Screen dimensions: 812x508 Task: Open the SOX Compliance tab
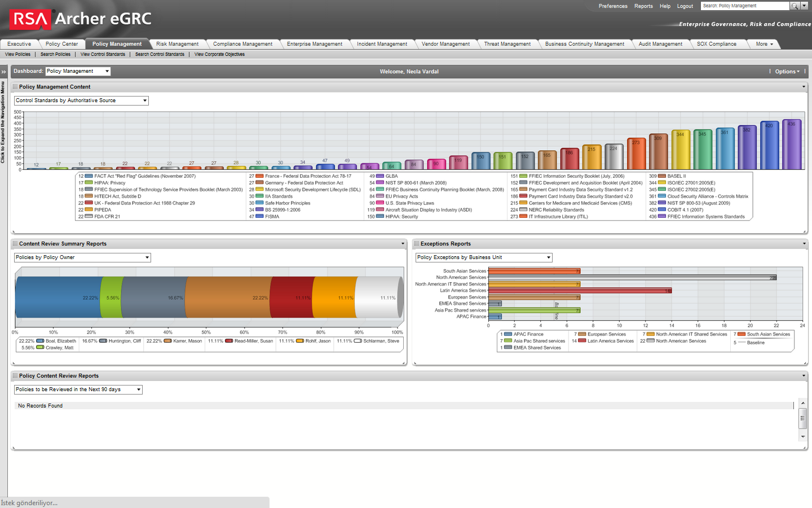[717, 44]
